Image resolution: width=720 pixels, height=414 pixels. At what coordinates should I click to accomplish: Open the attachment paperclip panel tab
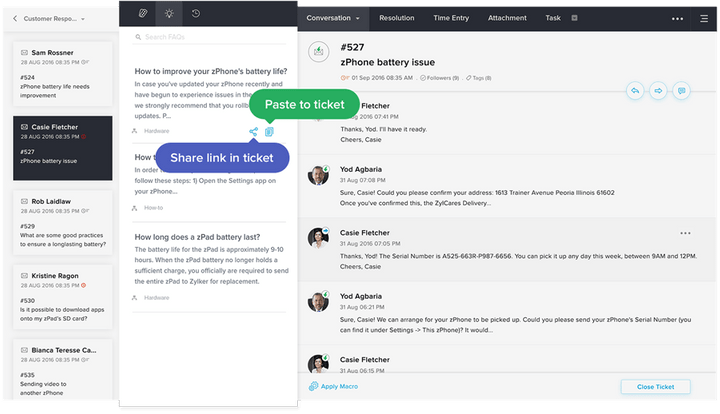143,13
